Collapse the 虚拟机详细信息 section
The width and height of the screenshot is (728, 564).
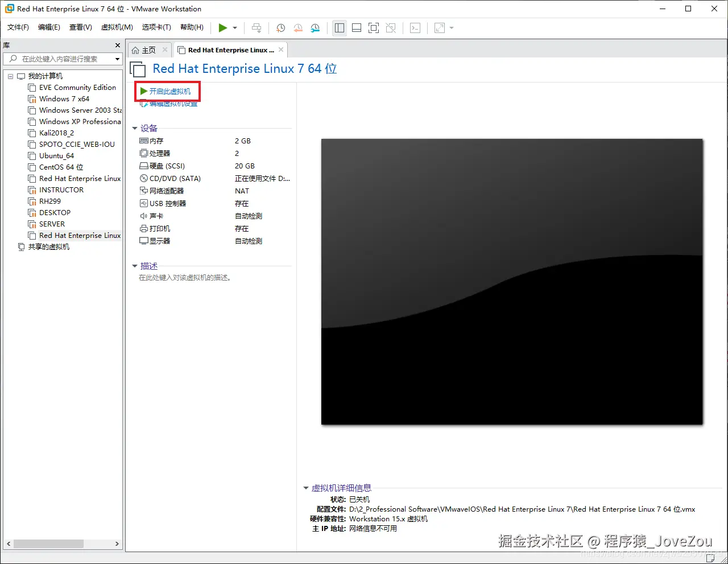click(306, 488)
